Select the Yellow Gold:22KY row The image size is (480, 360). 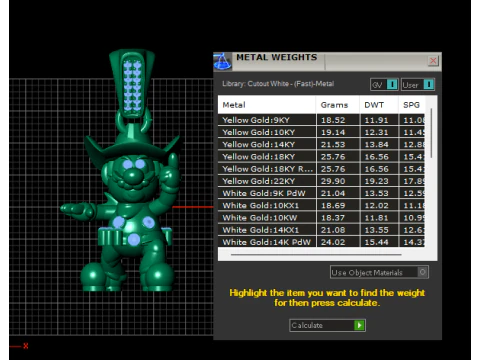pos(321,181)
